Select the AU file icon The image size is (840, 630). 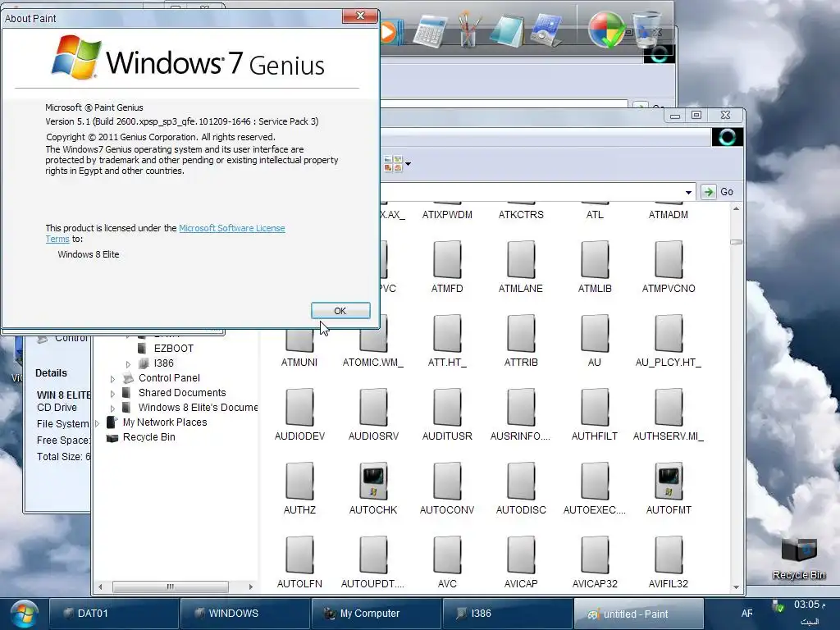coord(595,333)
